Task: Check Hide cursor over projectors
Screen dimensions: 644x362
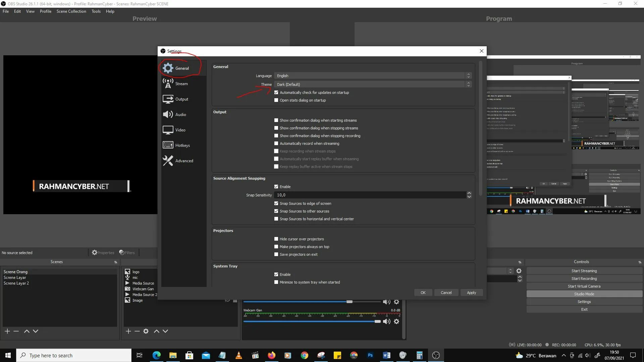Action: click(276, 239)
